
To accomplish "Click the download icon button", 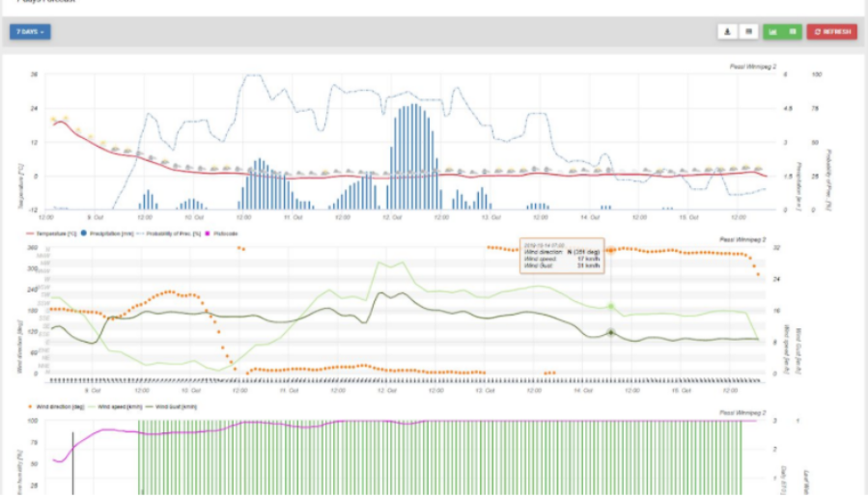I will (727, 32).
